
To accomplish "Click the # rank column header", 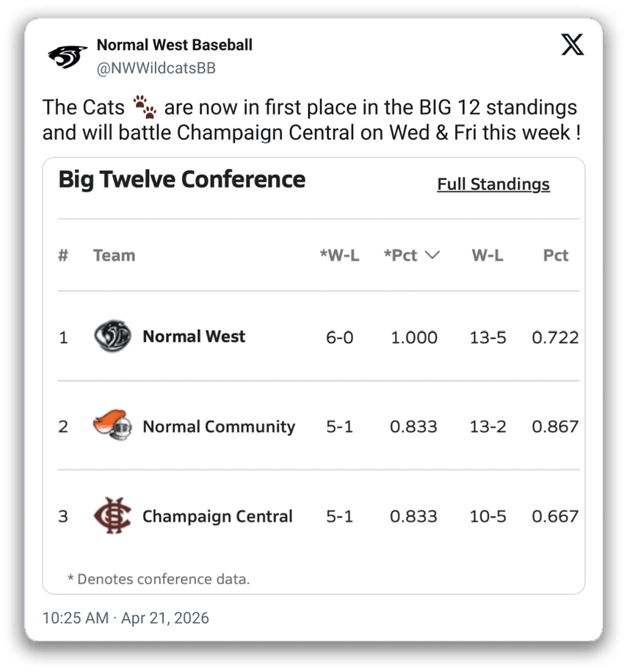I will [63, 256].
